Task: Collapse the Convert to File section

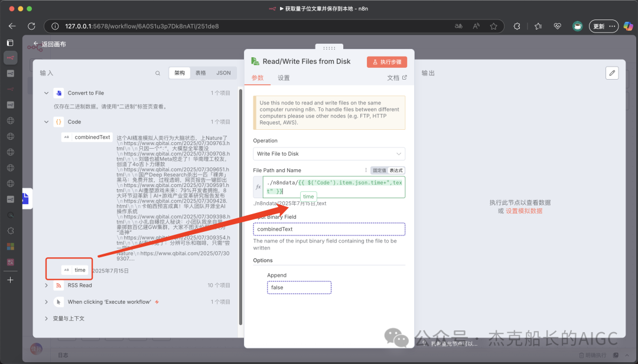Action: pyautogui.click(x=46, y=93)
